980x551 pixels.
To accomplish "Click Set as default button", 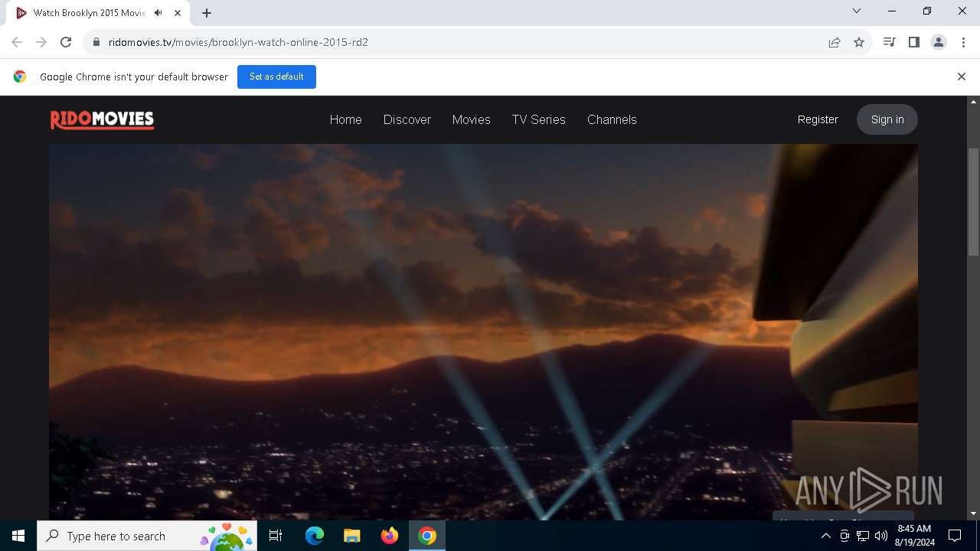I will point(276,77).
